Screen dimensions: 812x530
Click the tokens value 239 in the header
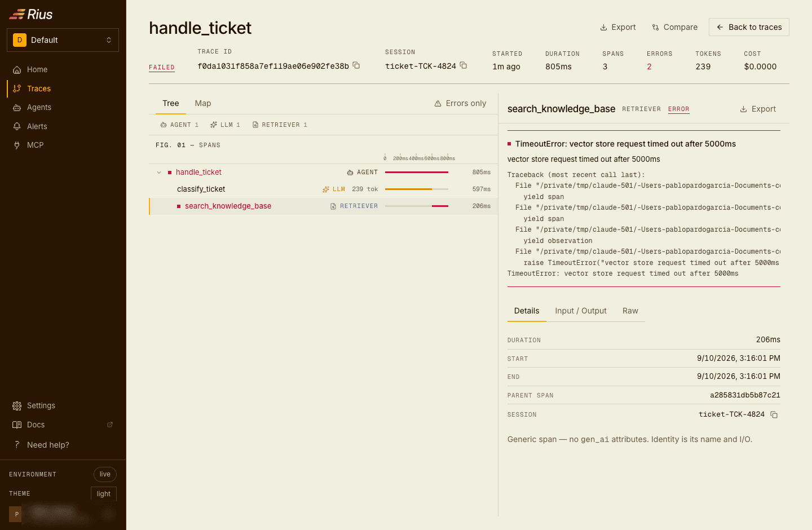[x=703, y=67]
